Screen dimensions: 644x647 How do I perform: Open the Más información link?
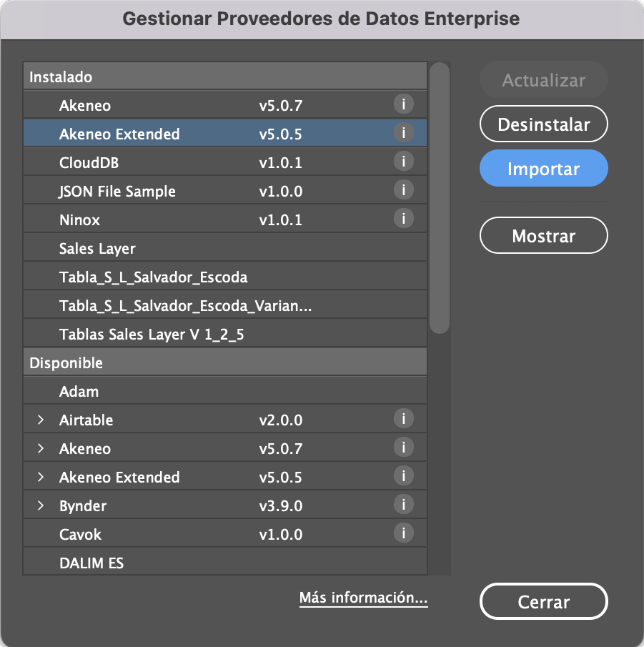pos(363,598)
